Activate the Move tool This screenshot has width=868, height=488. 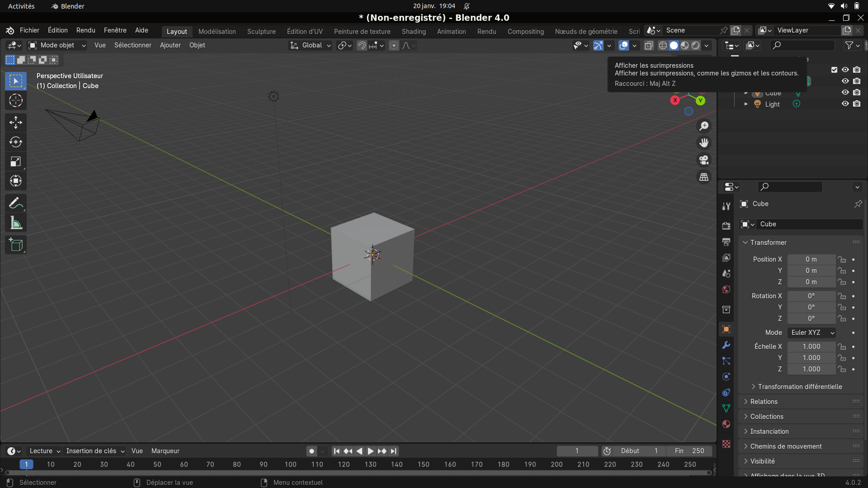[x=16, y=122]
